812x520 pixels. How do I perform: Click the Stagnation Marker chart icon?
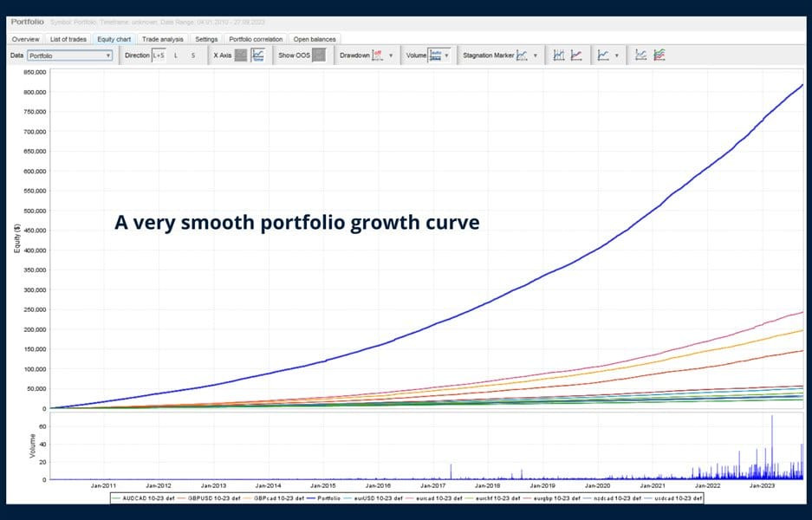[x=522, y=55]
